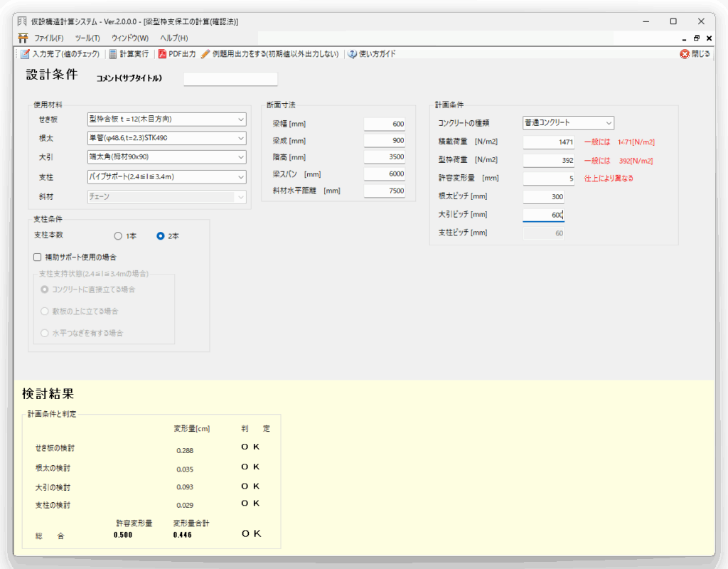Click the calculator icon for 計算実行
The image size is (728, 569).
113,54
